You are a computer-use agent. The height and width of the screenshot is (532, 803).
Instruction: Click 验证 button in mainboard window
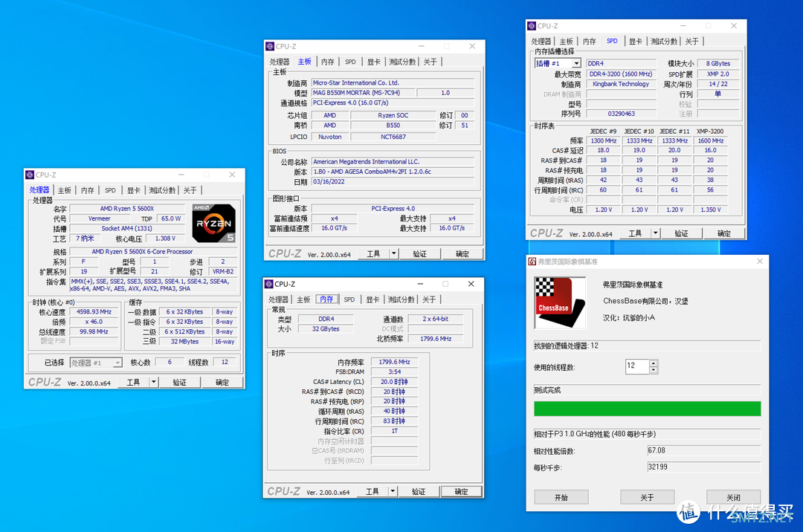click(x=420, y=253)
